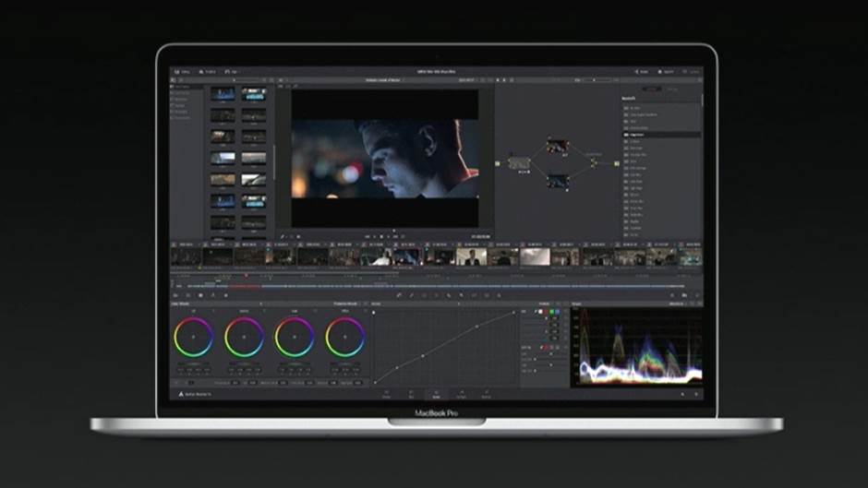Toggle the green channel button in curves panel
The width and height of the screenshot is (868, 488).
point(552,313)
